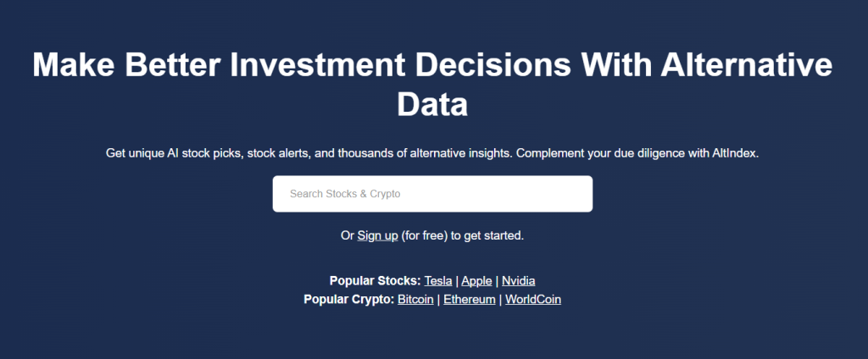This screenshot has width=868, height=359.
Task: Click the AltIndex name in the subtitle
Action: click(x=735, y=153)
